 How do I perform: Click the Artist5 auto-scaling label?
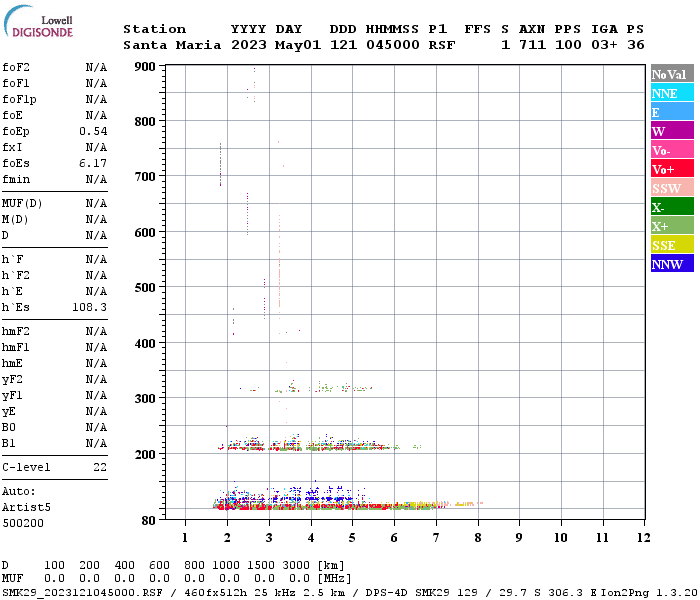click(x=26, y=508)
